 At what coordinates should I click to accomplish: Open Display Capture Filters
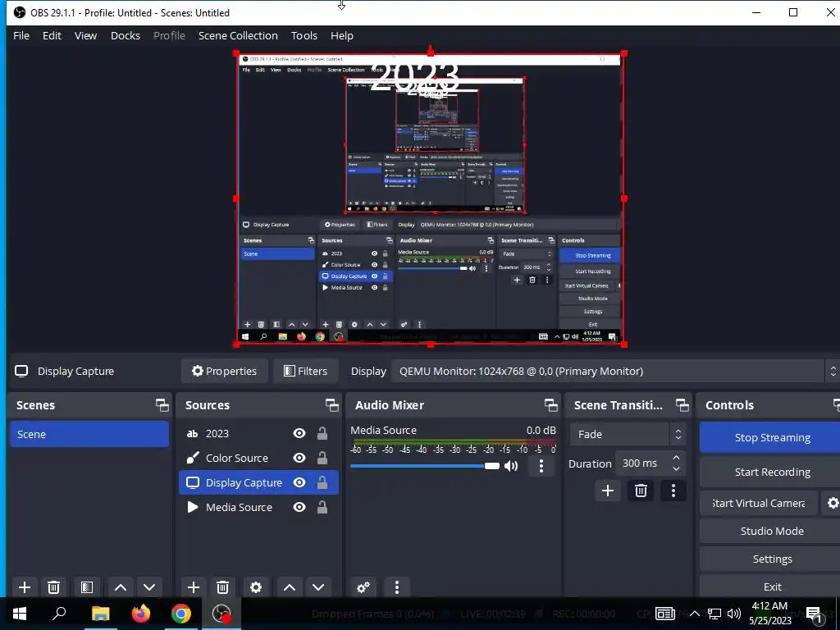tap(305, 372)
